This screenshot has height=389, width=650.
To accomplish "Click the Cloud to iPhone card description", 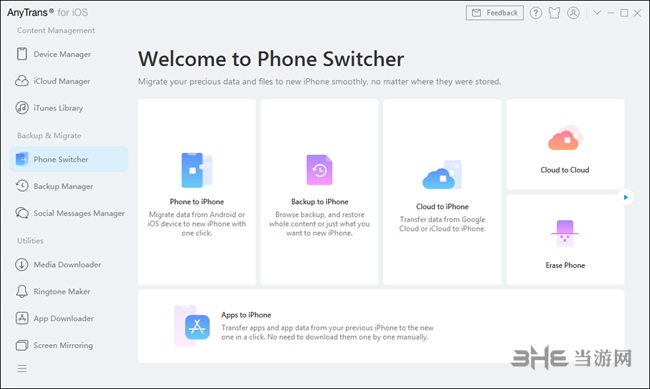I will point(442,224).
